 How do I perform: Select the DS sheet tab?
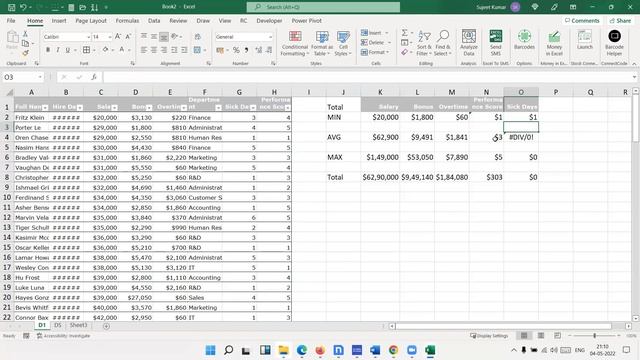pos(58,325)
